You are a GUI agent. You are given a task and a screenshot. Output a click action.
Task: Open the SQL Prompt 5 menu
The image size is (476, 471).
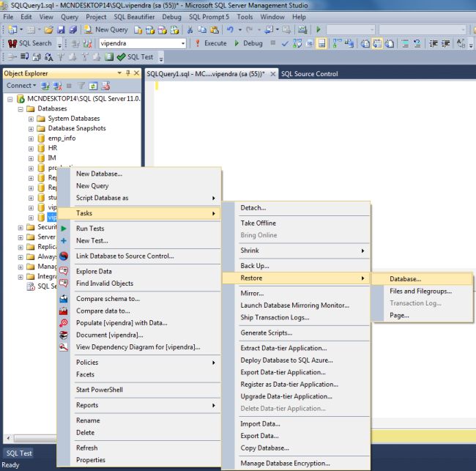(x=209, y=16)
